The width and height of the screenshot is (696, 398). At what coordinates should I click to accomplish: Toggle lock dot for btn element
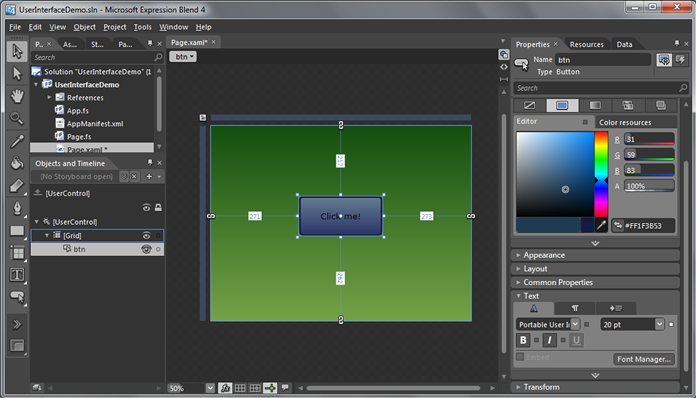coord(158,249)
